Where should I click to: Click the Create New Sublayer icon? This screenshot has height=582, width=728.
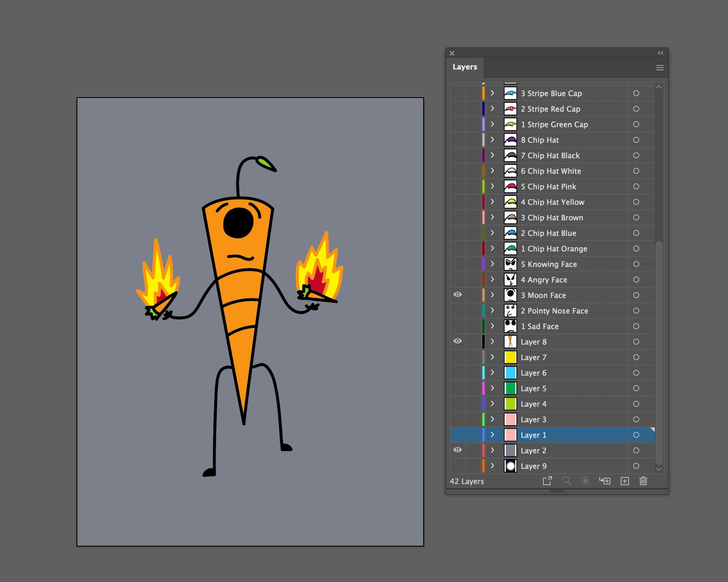click(605, 481)
